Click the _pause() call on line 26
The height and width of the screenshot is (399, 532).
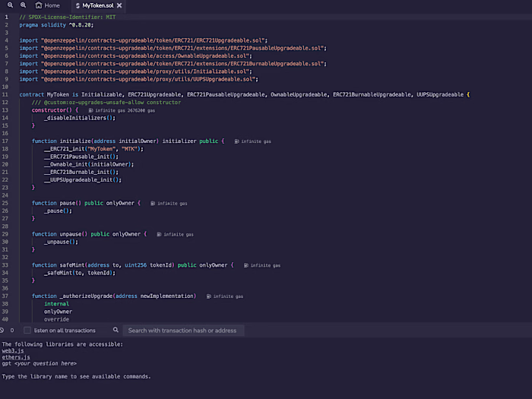tap(58, 211)
